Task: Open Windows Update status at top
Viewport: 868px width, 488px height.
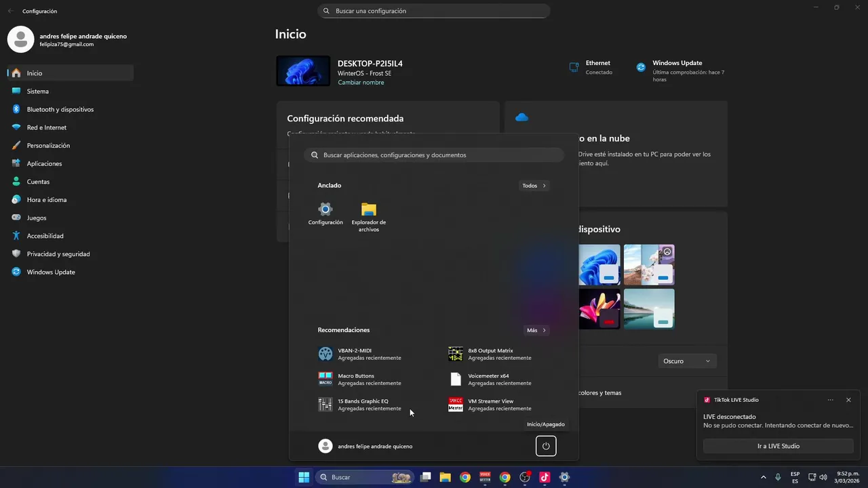Action: pyautogui.click(x=681, y=70)
